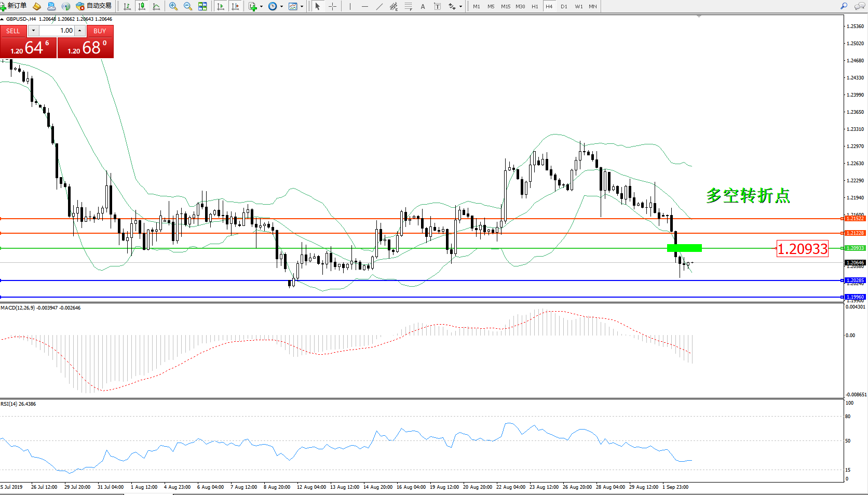Switch chart to line chart mode
868x495 pixels.
(x=156, y=6)
